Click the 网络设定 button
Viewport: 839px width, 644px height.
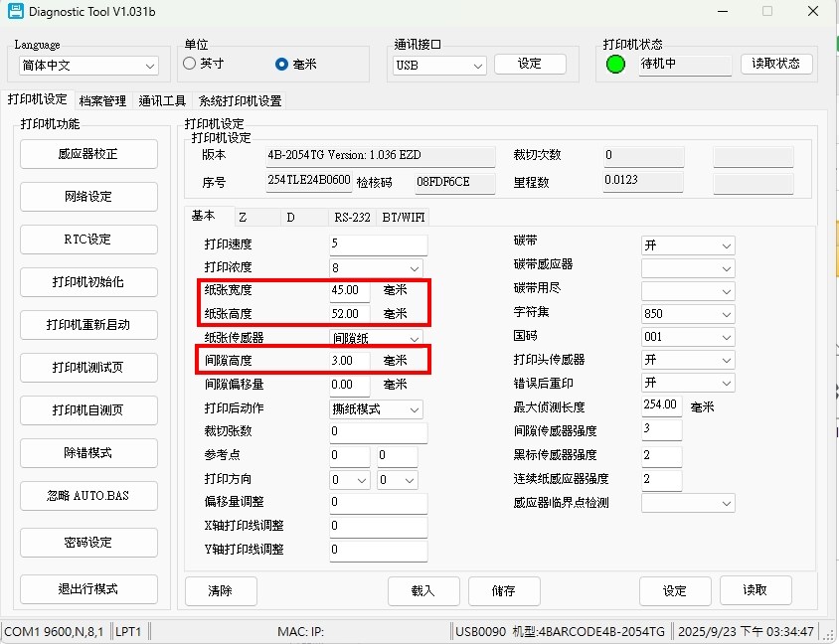pos(88,197)
